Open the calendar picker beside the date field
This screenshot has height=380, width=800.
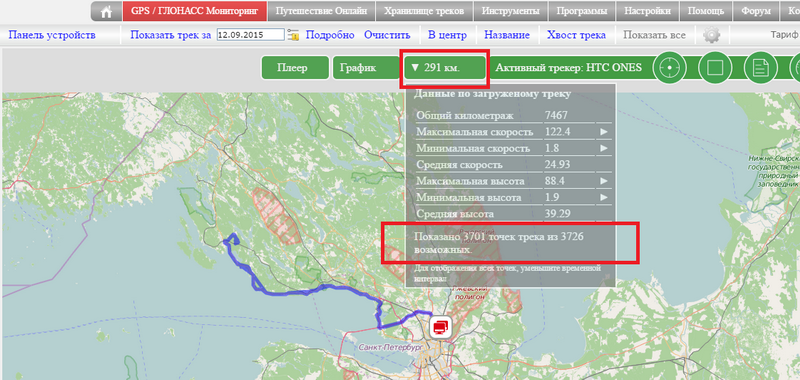pyautogui.click(x=293, y=35)
